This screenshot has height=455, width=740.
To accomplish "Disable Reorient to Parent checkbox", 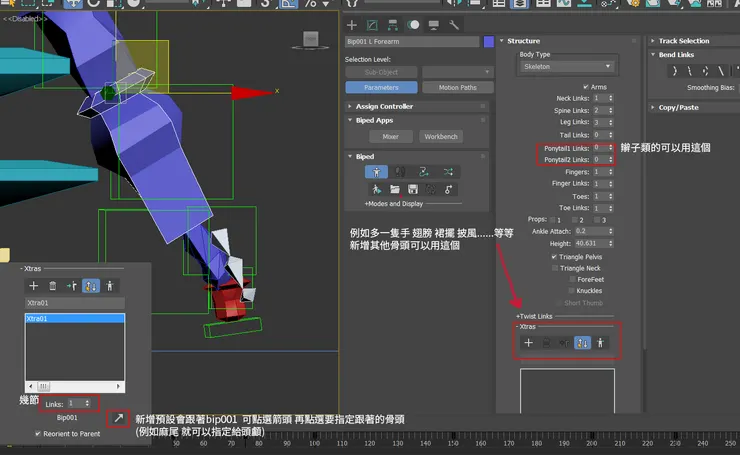I will 37,434.
